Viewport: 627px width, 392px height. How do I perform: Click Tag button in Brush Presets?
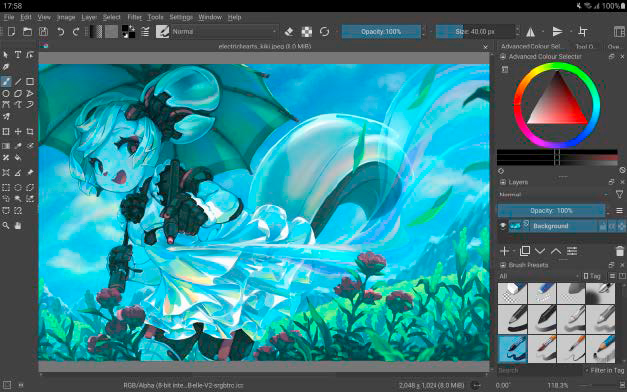click(592, 276)
